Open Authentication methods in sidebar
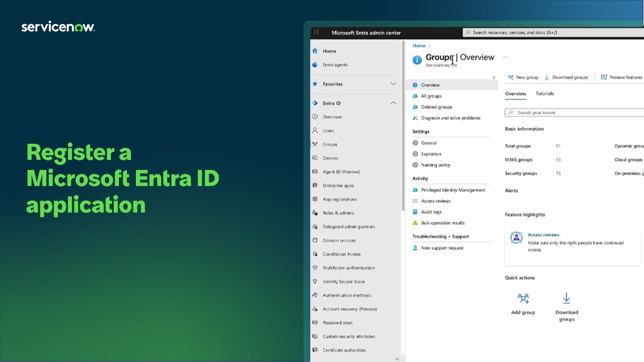644x362 pixels. point(347,295)
